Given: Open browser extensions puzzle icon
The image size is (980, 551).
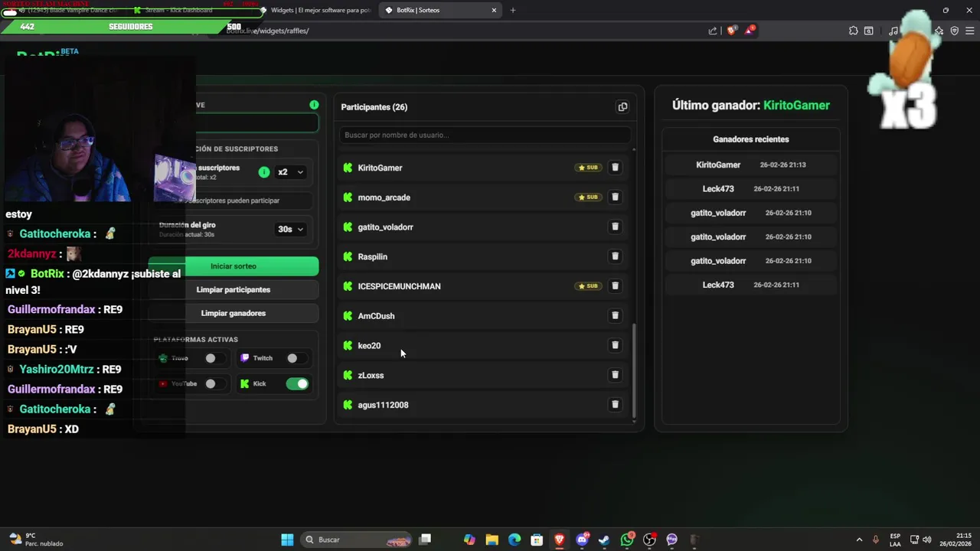Looking at the screenshot, I should click(x=853, y=31).
